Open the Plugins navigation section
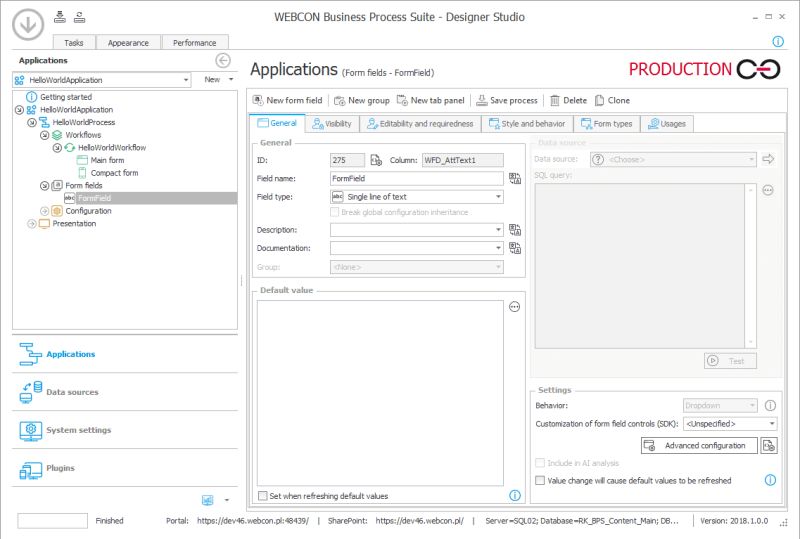800x539 pixels. point(125,468)
